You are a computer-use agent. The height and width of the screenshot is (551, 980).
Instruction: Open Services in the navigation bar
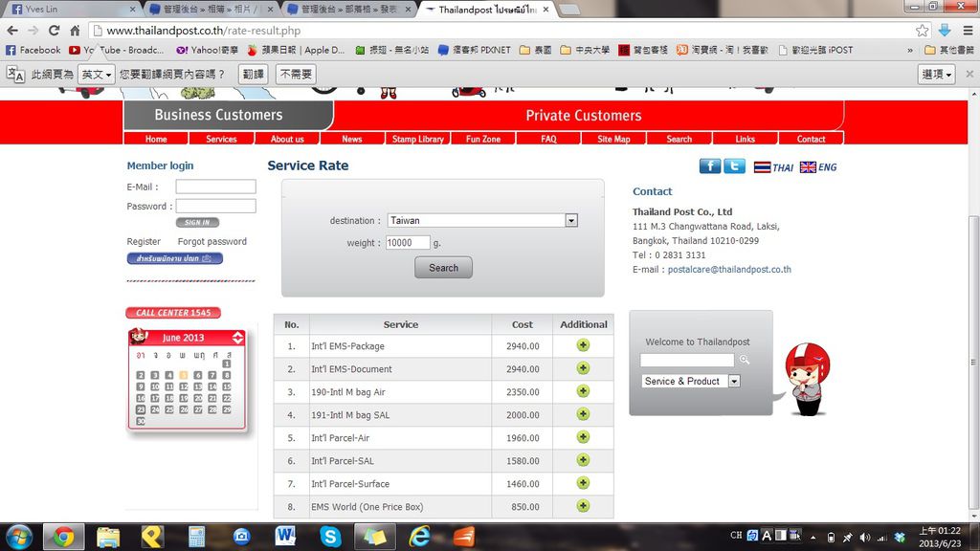point(221,139)
